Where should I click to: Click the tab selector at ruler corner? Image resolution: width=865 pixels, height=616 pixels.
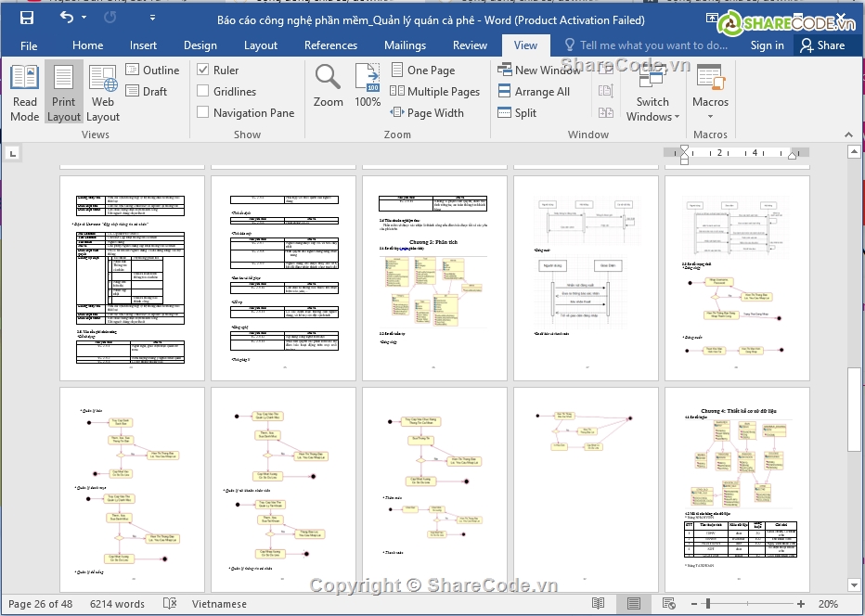[x=12, y=153]
